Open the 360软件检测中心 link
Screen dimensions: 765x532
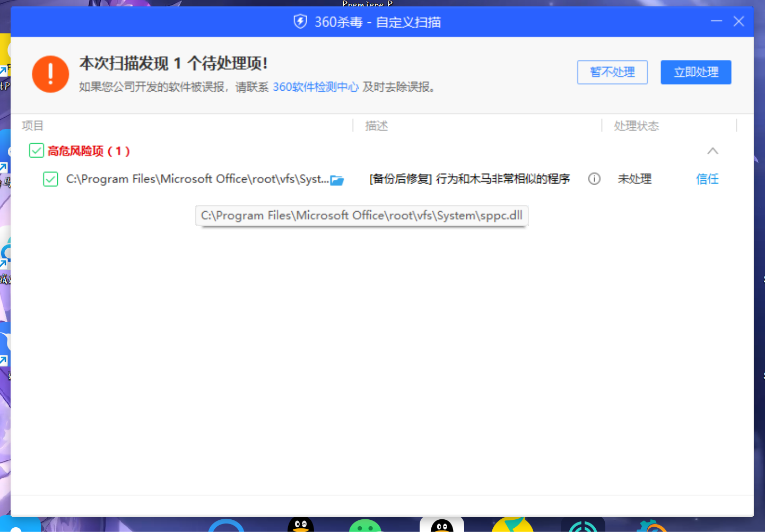(316, 87)
